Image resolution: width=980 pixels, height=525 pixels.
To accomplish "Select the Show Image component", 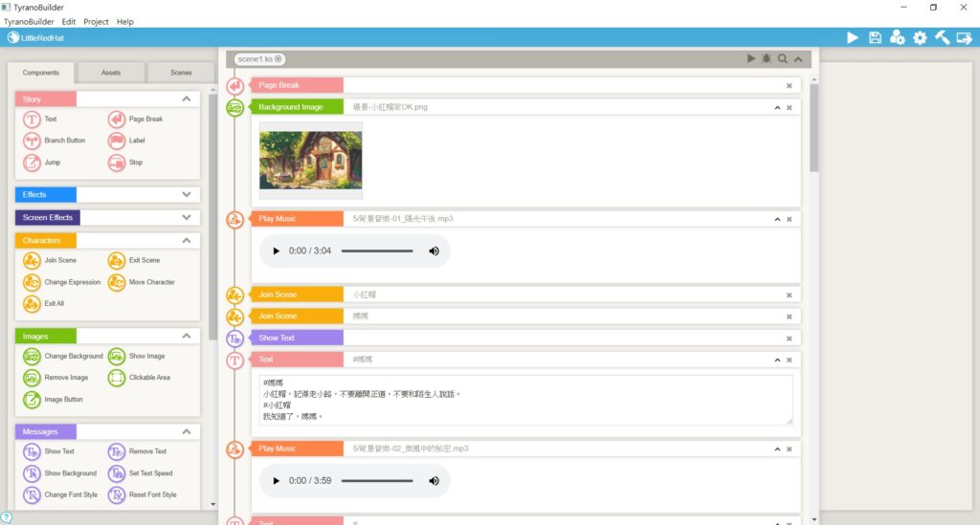I will coord(136,357).
